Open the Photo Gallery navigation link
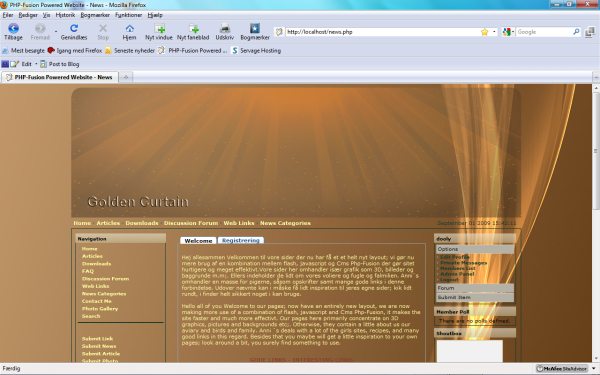The width and height of the screenshot is (600, 375). pyautogui.click(x=100, y=309)
